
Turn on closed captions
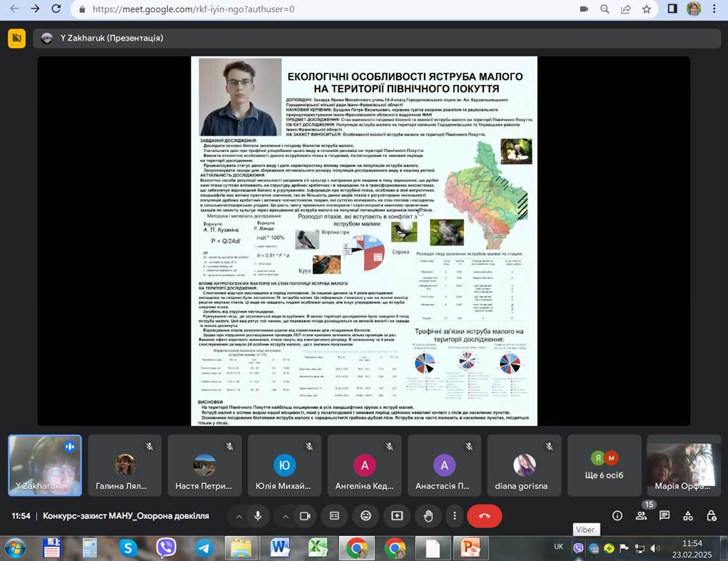pyautogui.click(x=333, y=515)
